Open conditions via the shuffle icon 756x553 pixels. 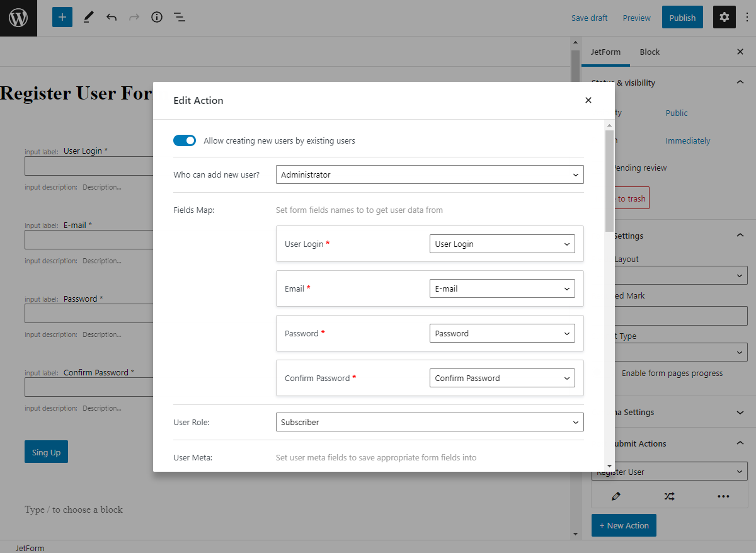[x=669, y=496]
